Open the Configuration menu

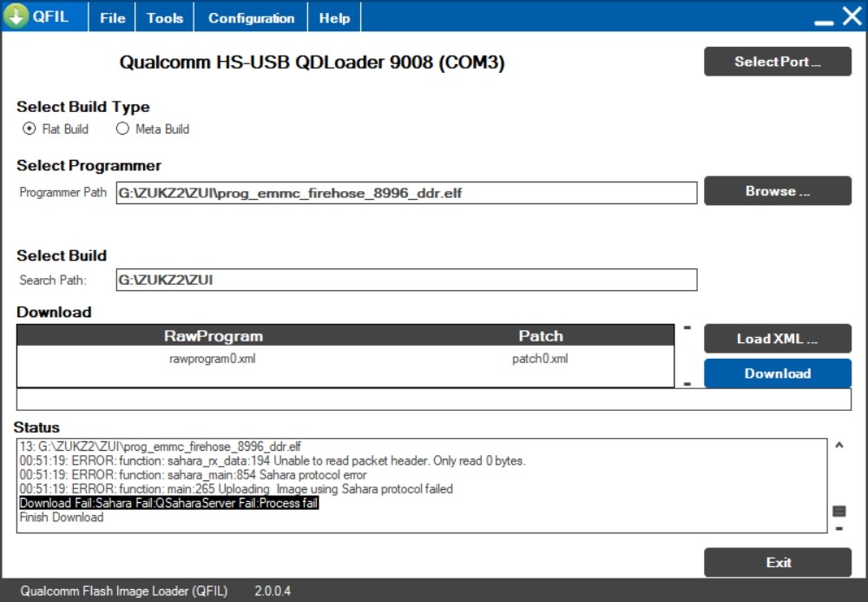click(251, 17)
